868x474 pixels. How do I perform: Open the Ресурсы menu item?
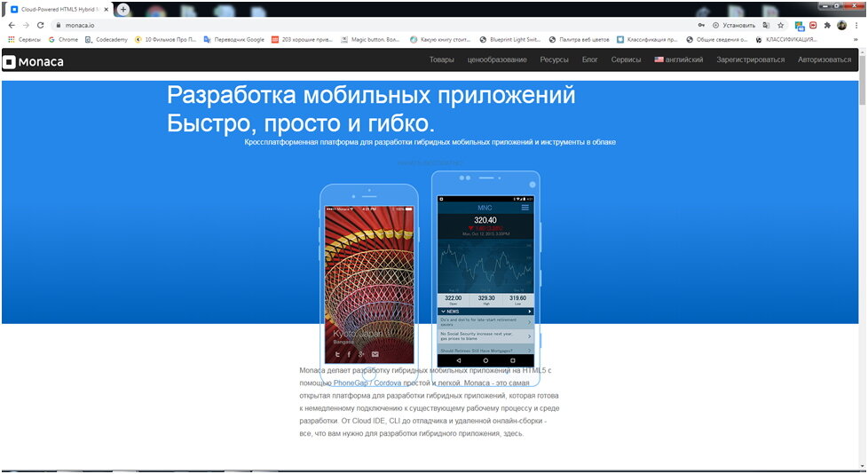point(554,59)
